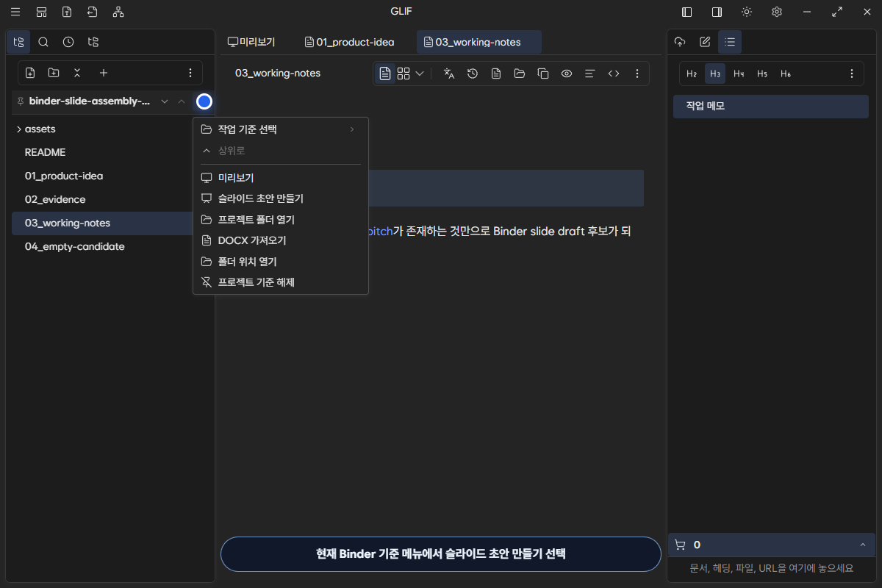Image resolution: width=882 pixels, height=588 pixels.
Task: Click down chevron next to binder-slide-assembly project
Action: (165, 101)
